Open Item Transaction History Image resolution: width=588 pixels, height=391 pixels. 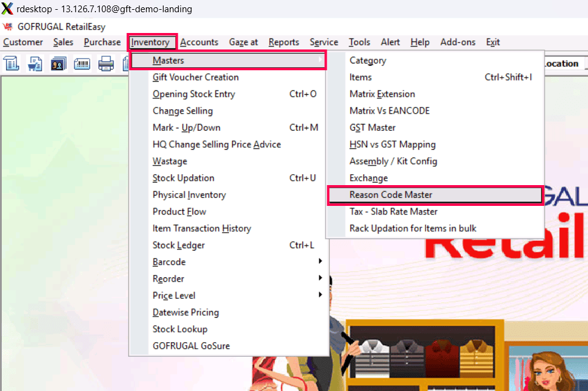(228, 228)
